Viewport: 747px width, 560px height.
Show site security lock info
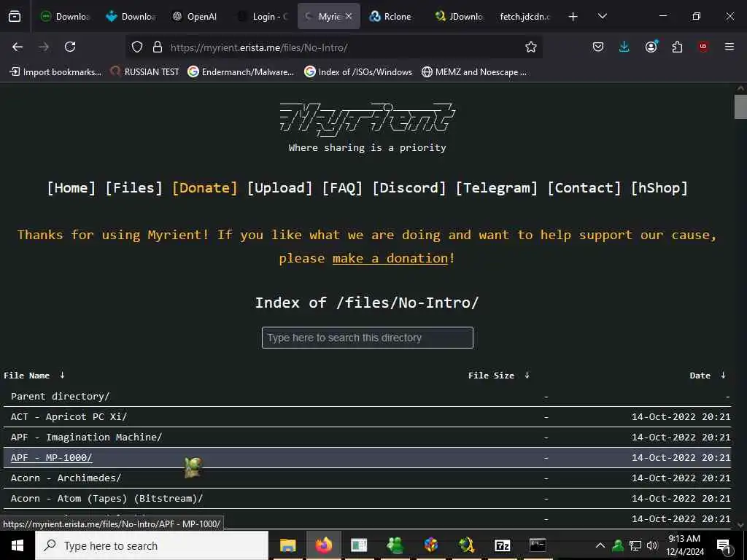(x=158, y=47)
